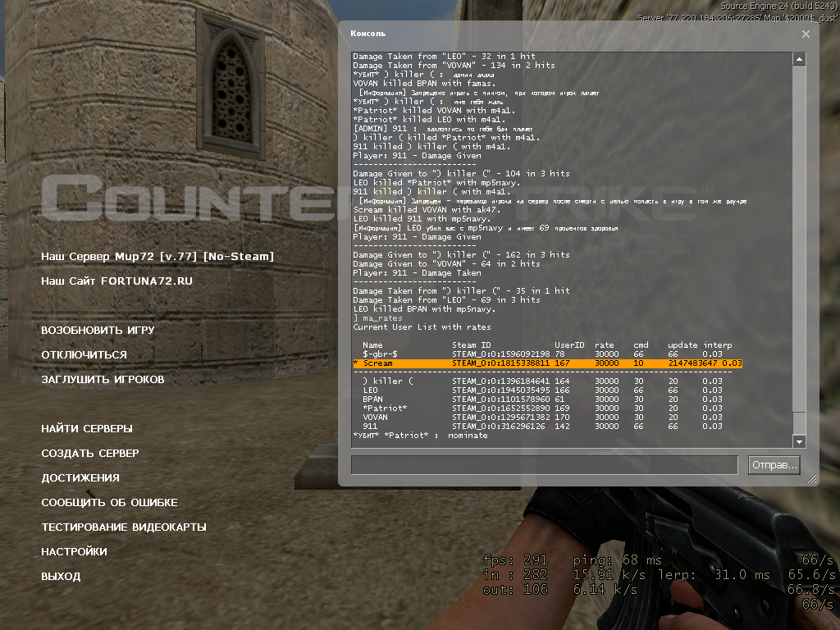Click the server name text mentioning [No-Steam]
840x630 pixels.
[157, 257]
